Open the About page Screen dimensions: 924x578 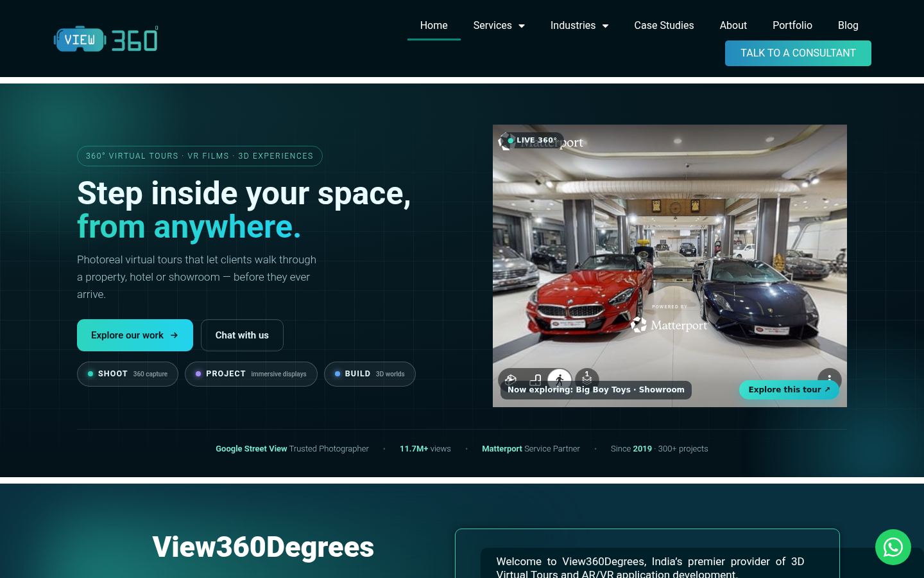733,26
